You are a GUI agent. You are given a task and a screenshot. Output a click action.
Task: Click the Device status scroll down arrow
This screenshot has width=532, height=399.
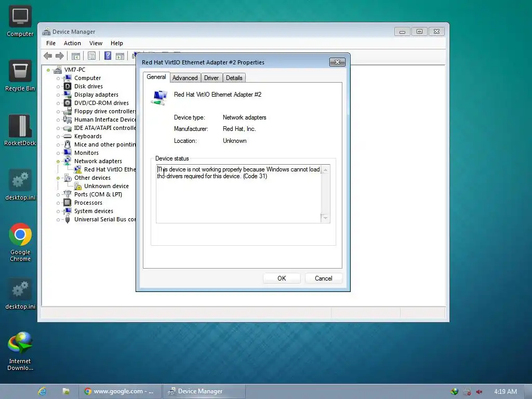[x=325, y=218]
